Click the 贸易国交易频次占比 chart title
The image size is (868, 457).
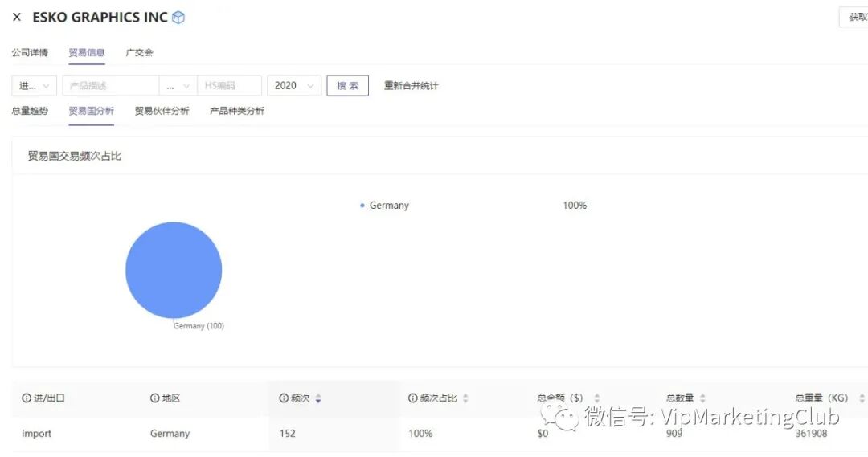tap(75, 156)
